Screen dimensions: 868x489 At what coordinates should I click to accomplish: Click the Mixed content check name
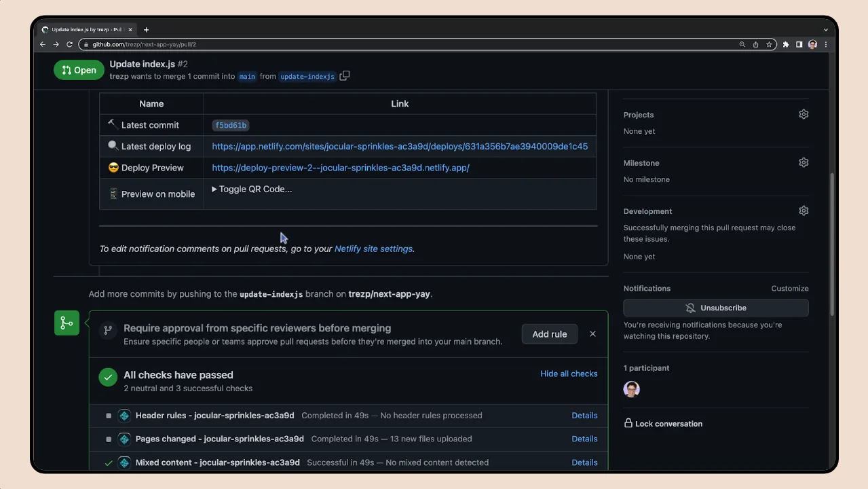pyautogui.click(x=217, y=463)
